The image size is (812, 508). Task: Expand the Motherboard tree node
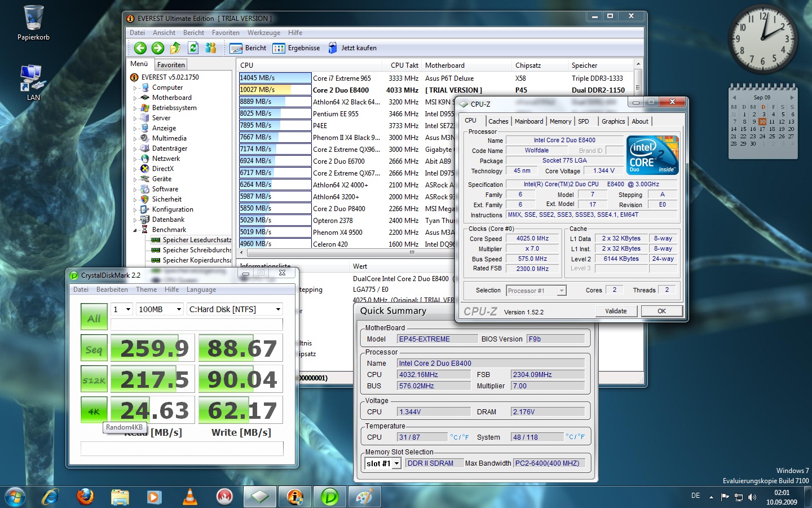pyautogui.click(x=135, y=98)
